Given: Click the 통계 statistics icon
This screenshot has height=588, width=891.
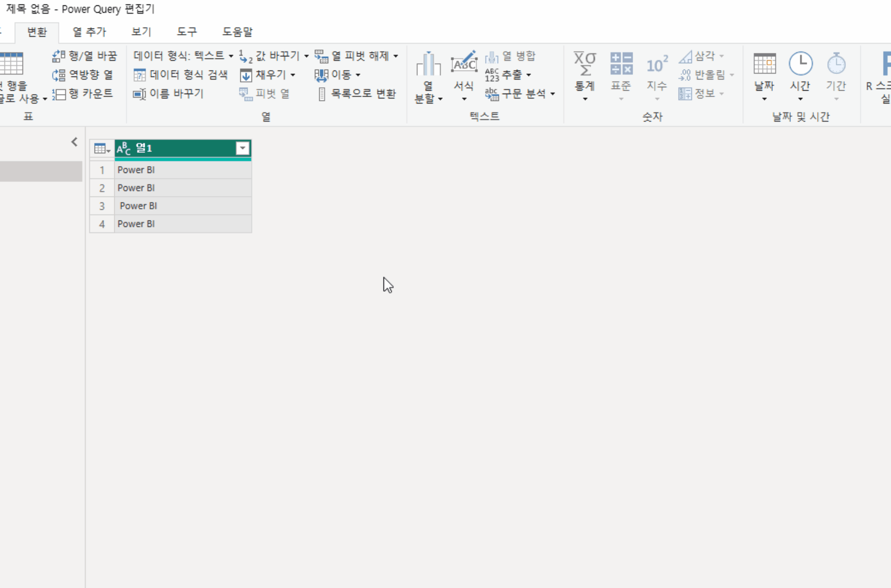Looking at the screenshot, I should pyautogui.click(x=585, y=64).
